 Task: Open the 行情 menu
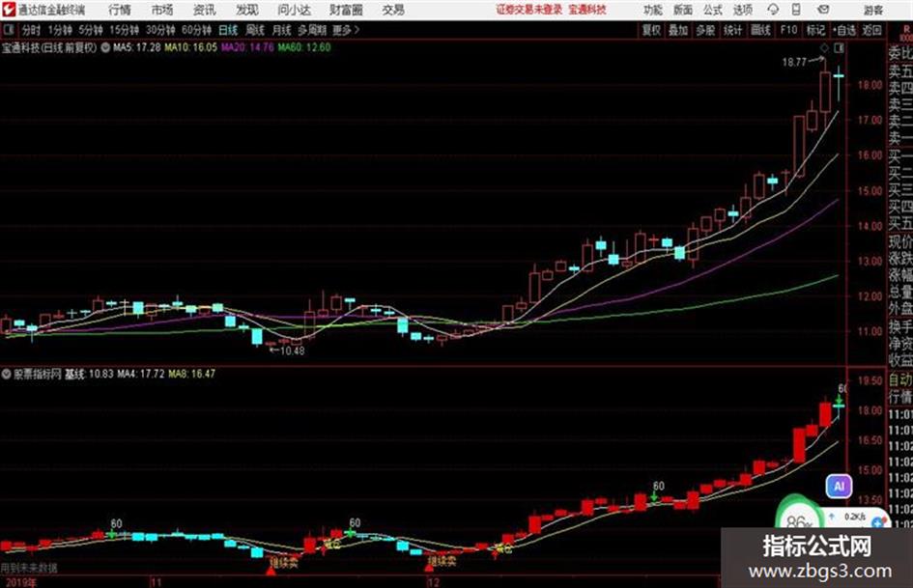pos(120,10)
